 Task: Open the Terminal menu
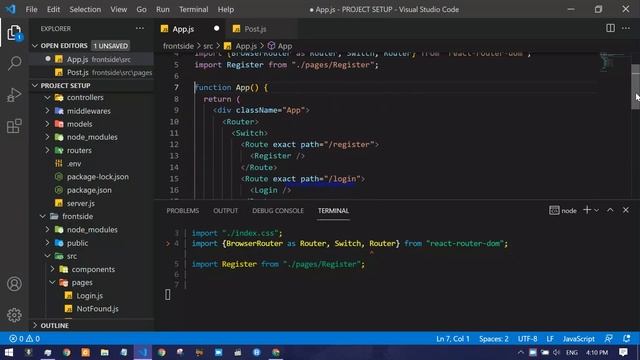[193, 9]
